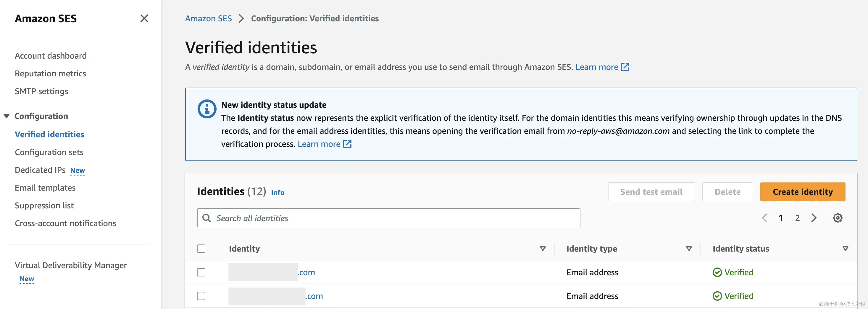Click the green Verified checkmark on first identity
The height and width of the screenshot is (309, 868).
tap(717, 272)
